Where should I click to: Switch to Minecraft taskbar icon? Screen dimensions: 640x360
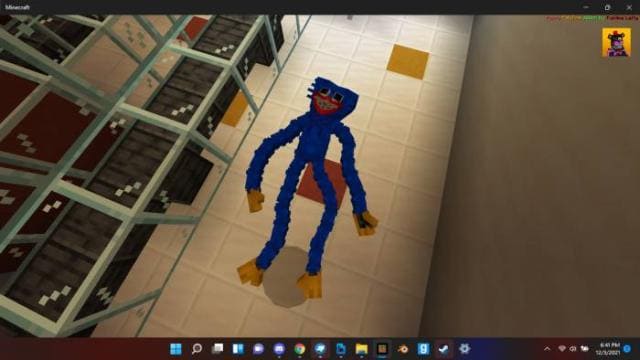click(x=382, y=349)
